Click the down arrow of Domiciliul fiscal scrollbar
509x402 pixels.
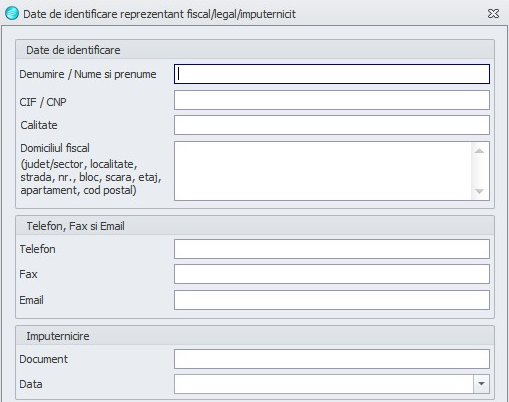(x=480, y=191)
